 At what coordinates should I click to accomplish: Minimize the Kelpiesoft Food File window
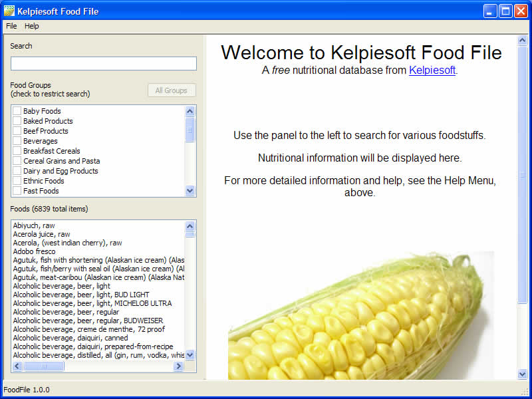(490, 11)
